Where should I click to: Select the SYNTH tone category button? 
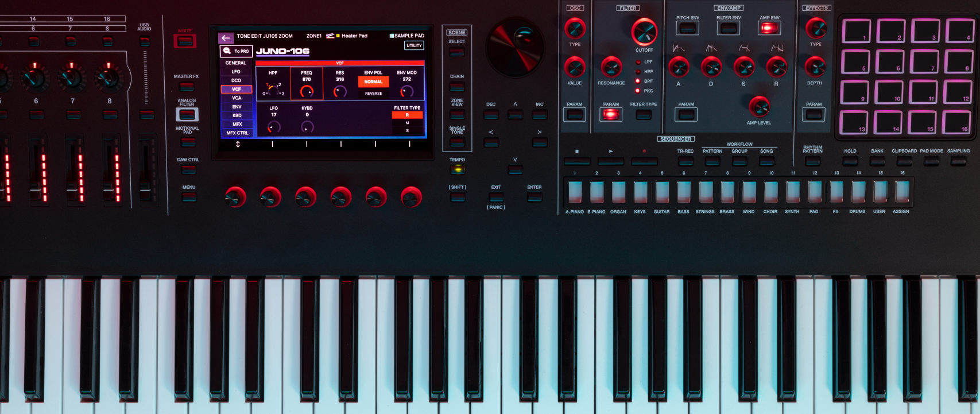pyautogui.click(x=793, y=192)
